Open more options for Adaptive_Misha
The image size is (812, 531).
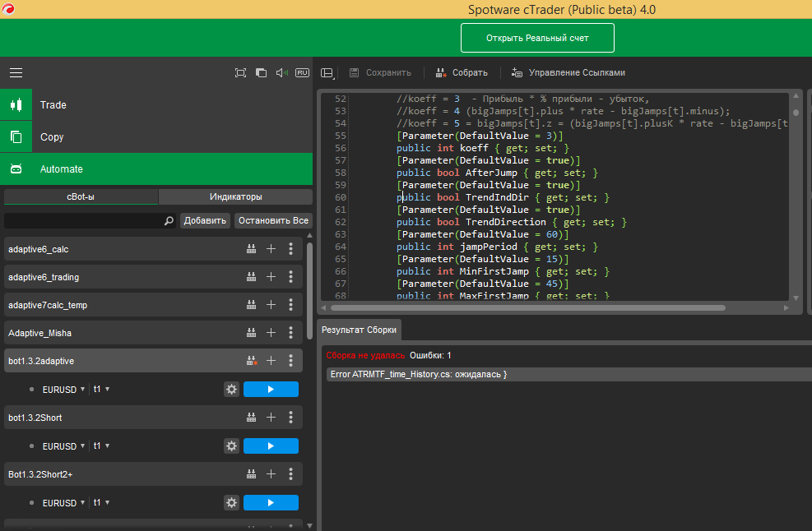pyautogui.click(x=290, y=333)
